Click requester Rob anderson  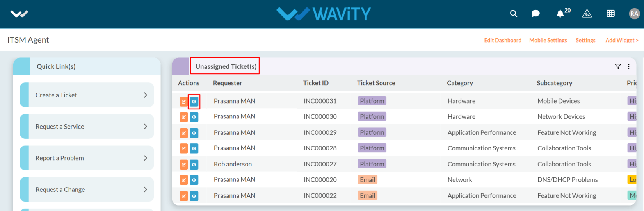click(x=233, y=164)
